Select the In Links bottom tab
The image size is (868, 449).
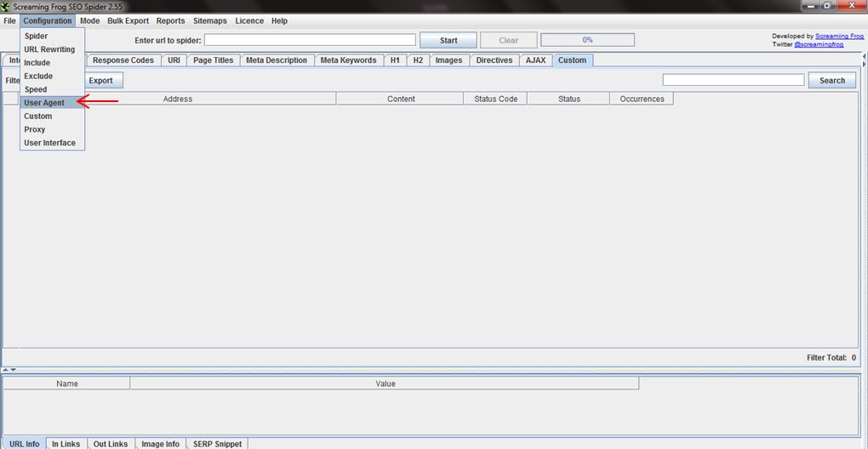point(66,443)
